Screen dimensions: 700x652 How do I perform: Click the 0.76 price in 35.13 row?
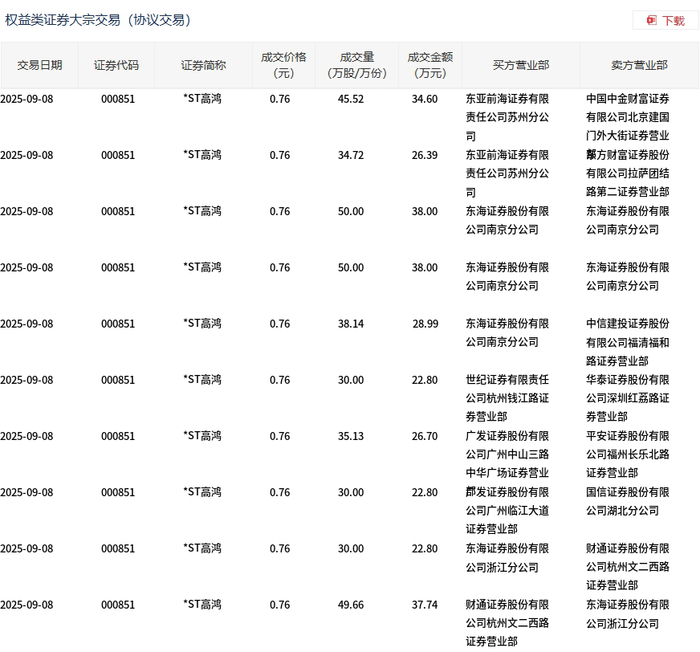(x=280, y=436)
